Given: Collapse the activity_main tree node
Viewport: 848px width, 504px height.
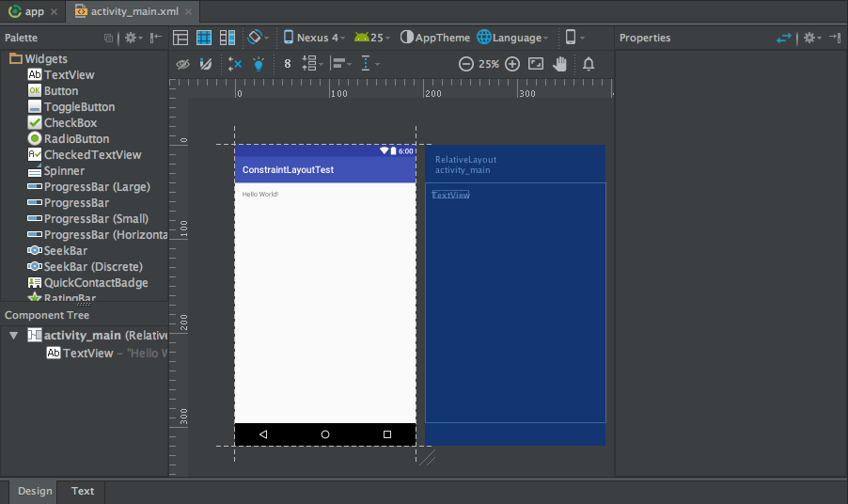Looking at the screenshot, I should (x=14, y=336).
